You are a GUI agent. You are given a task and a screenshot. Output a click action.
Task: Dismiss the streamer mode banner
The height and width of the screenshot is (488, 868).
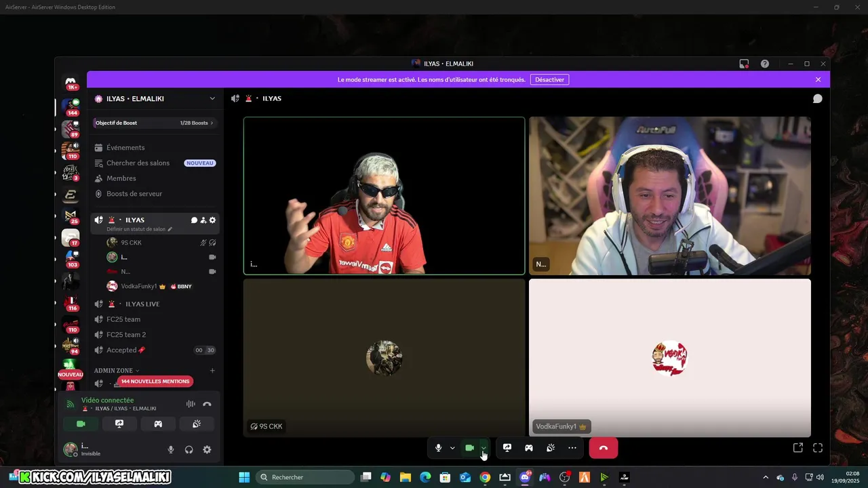point(818,80)
